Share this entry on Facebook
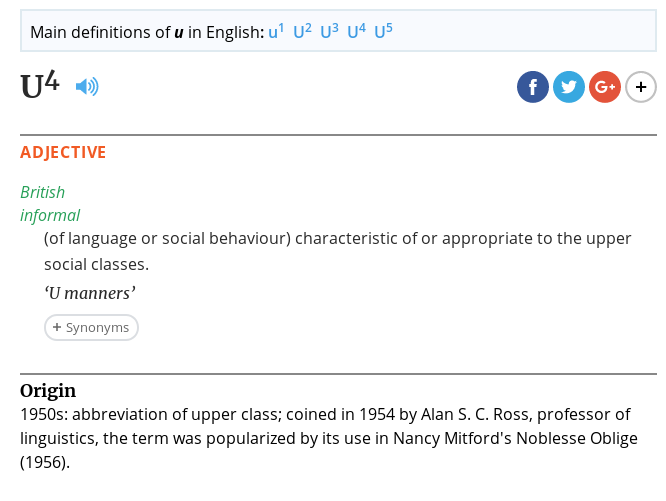 [x=533, y=87]
